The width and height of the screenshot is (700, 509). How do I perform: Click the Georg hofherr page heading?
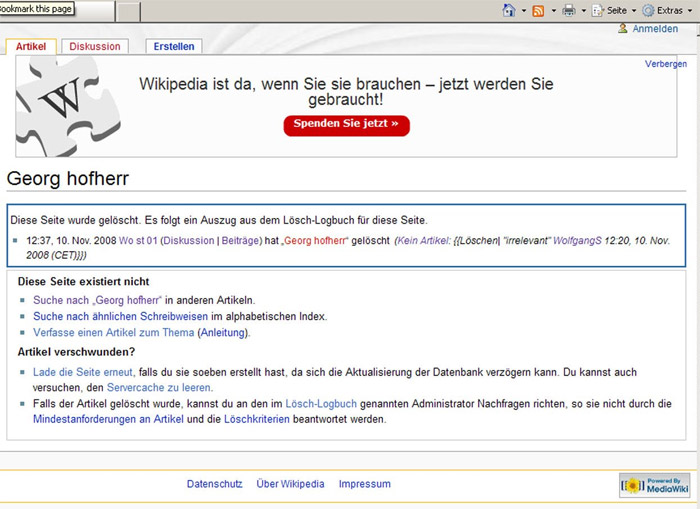(68, 179)
